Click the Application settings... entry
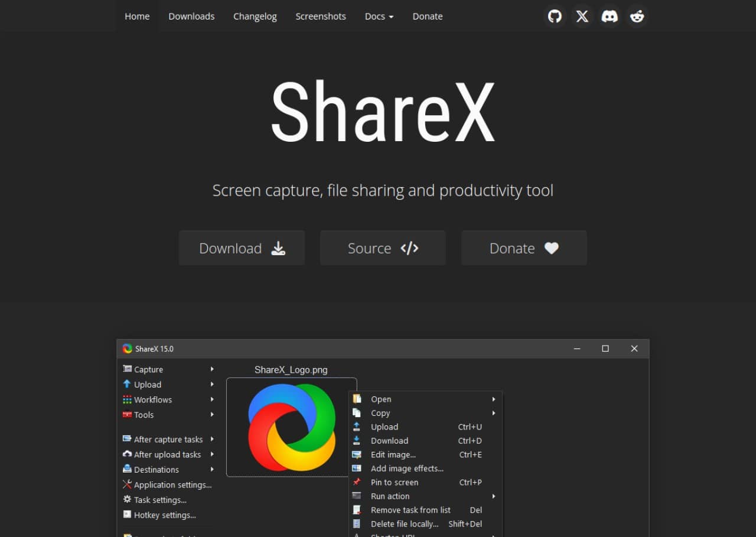Viewport: 756px width, 537px height. [x=172, y=484]
